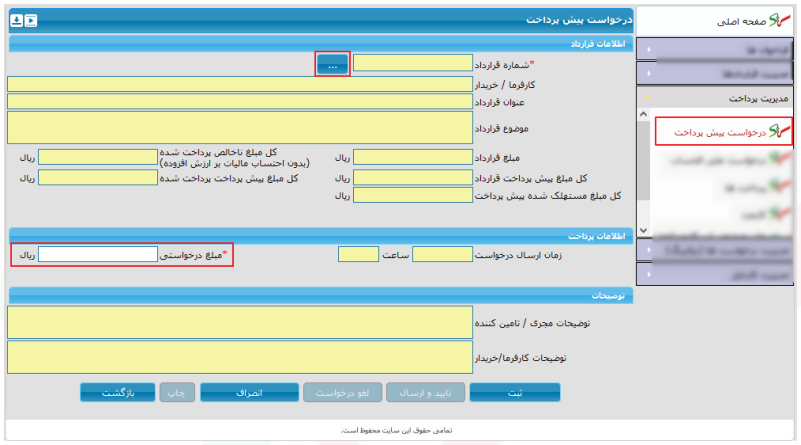This screenshot has height=445, width=801.
Task: Click the ساعت time field
Action: point(358,254)
